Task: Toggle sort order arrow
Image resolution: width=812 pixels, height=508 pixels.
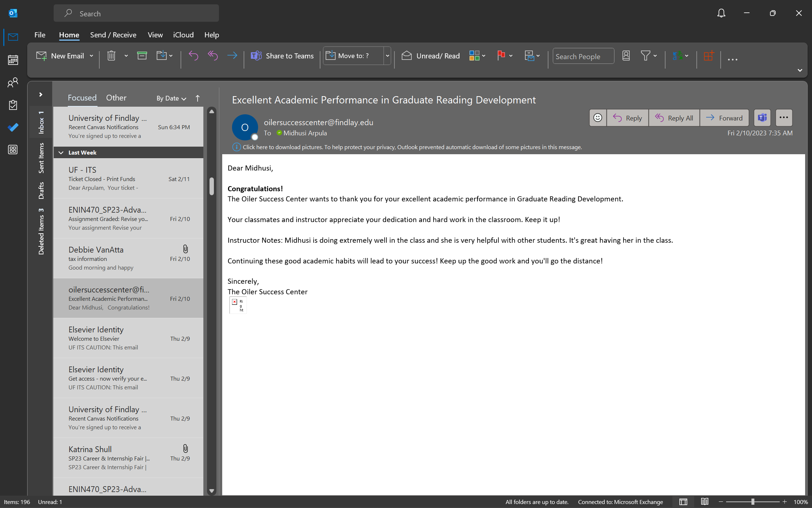Action: [x=198, y=98]
